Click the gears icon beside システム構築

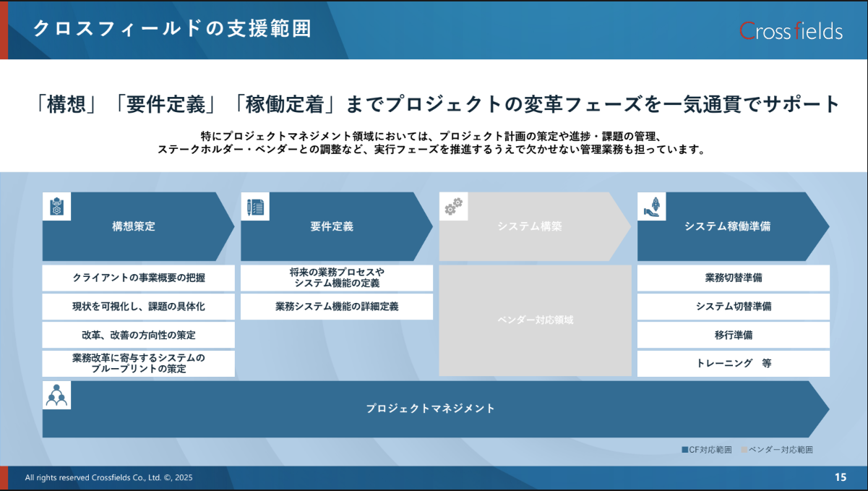tap(453, 207)
